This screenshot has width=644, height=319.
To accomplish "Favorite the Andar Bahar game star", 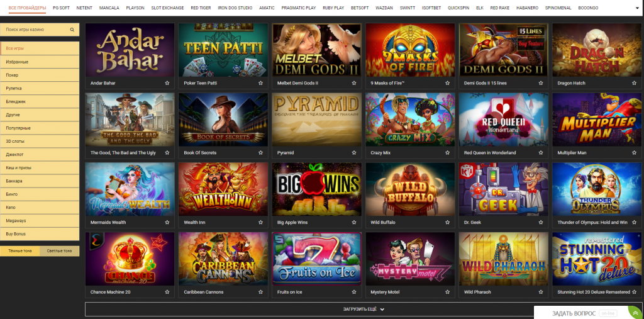I will (x=167, y=83).
